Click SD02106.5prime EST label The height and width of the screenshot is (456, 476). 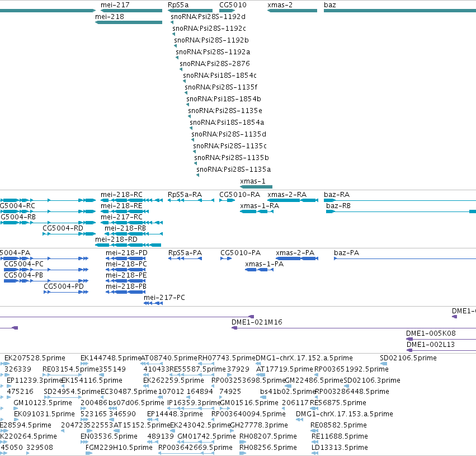[408, 358]
